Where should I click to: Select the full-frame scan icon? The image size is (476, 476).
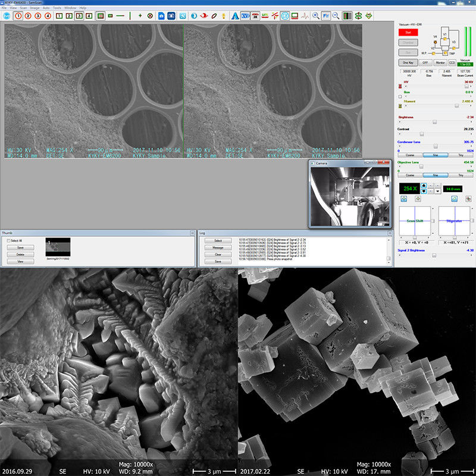coord(101,16)
